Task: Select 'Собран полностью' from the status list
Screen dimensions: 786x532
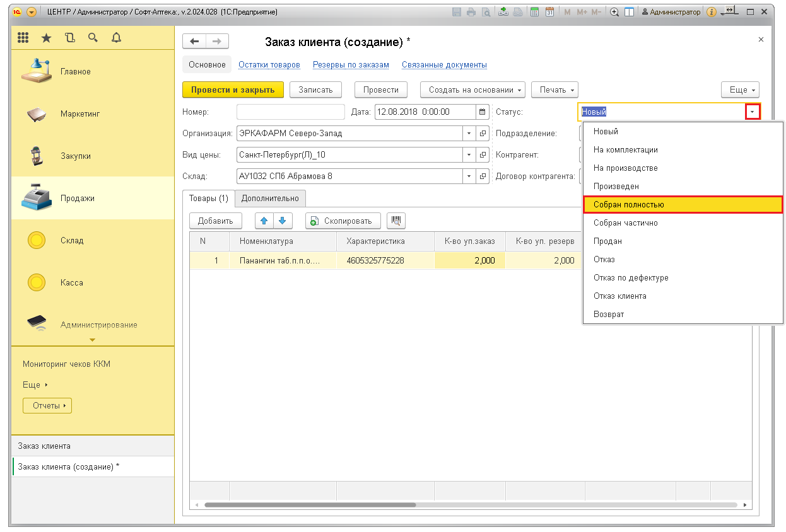Action: tap(683, 205)
